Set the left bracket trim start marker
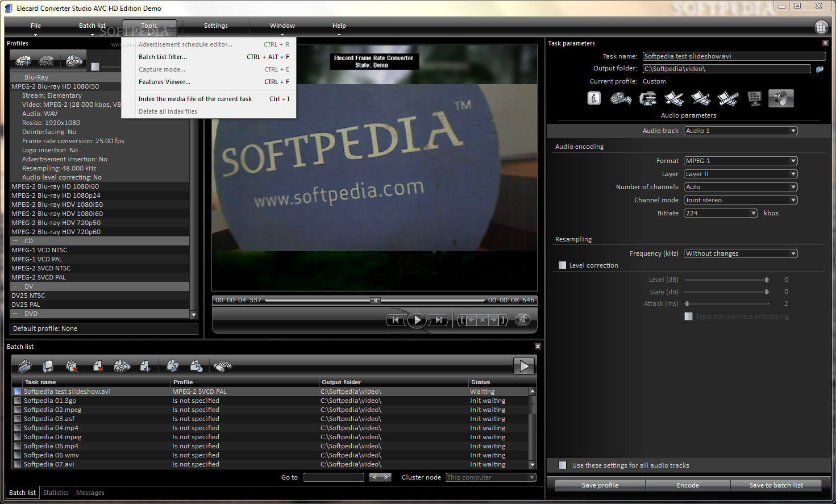 pos(462,320)
